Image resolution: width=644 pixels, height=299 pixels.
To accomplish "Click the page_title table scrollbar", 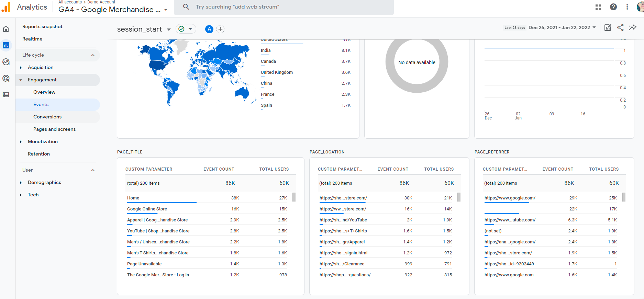I will point(294,197).
